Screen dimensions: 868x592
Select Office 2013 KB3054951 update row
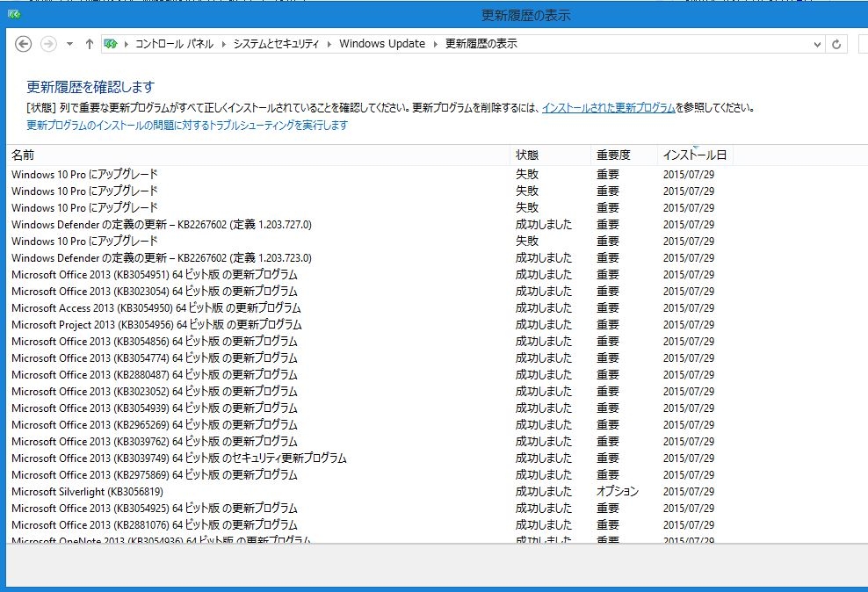370,274
